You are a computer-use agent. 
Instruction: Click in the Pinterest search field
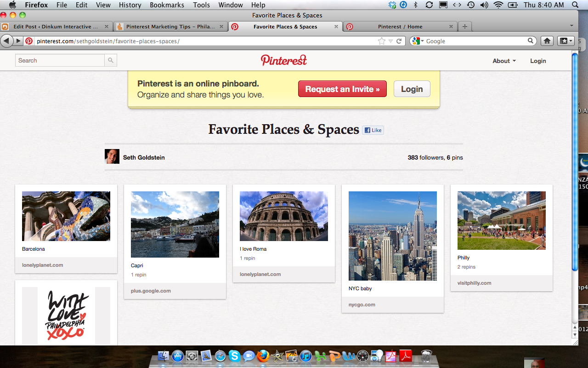tap(60, 60)
